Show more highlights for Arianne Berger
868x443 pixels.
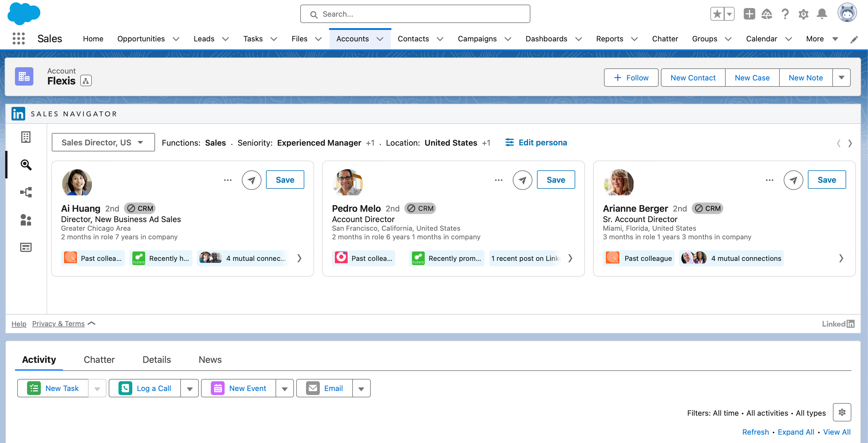[841, 258]
